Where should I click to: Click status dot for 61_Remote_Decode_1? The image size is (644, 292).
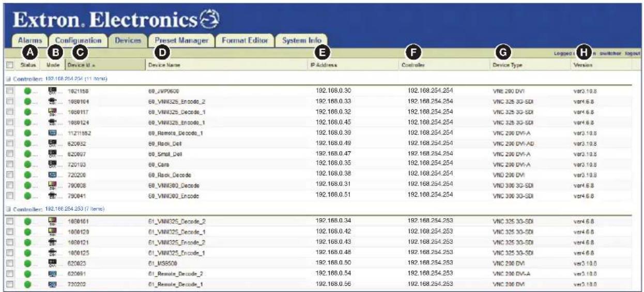pyautogui.click(x=28, y=284)
